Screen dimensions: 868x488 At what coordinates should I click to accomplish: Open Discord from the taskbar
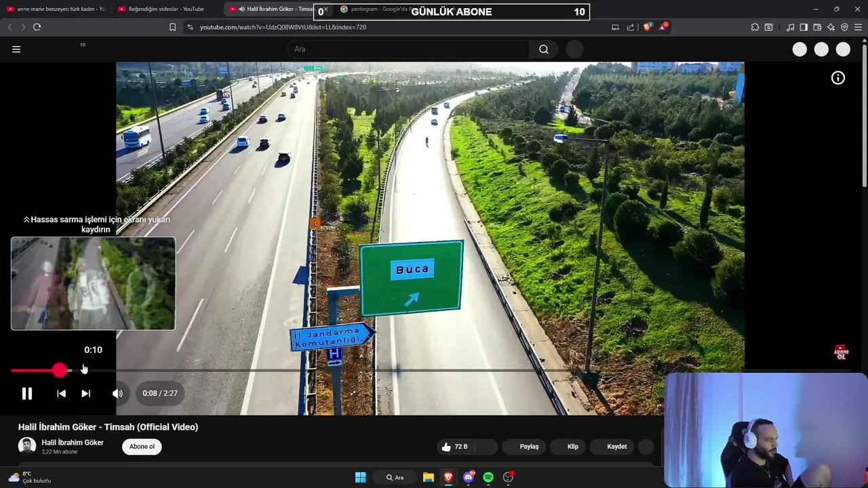pyautogui.click(x=469, y=477)
